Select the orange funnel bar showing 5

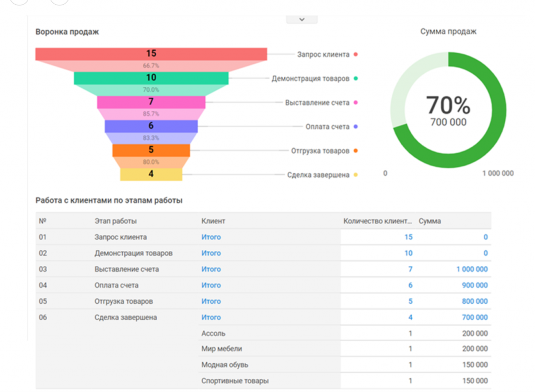(x=151, y=150)
